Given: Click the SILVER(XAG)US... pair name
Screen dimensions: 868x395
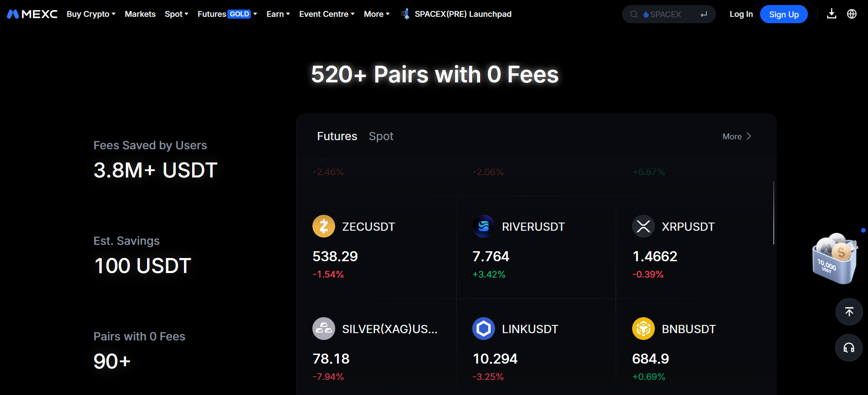Looking at the screenshot, I should [390, 329].
